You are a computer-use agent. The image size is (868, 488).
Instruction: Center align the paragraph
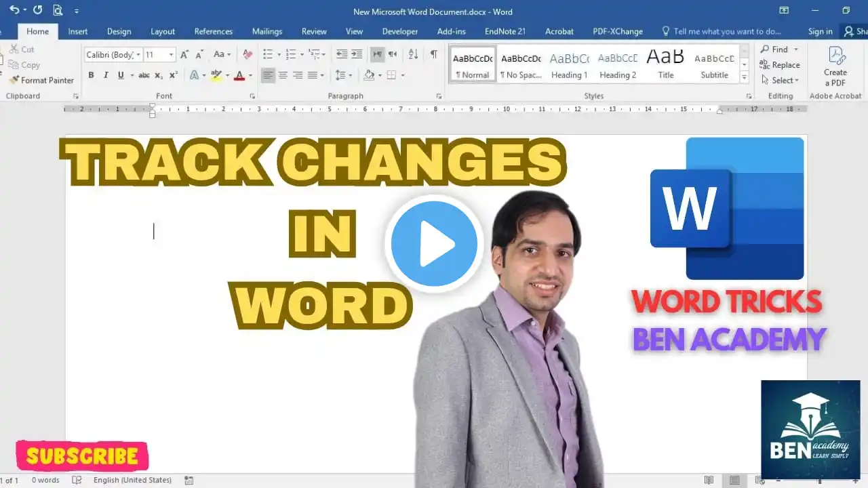click(x=283, y=75)
